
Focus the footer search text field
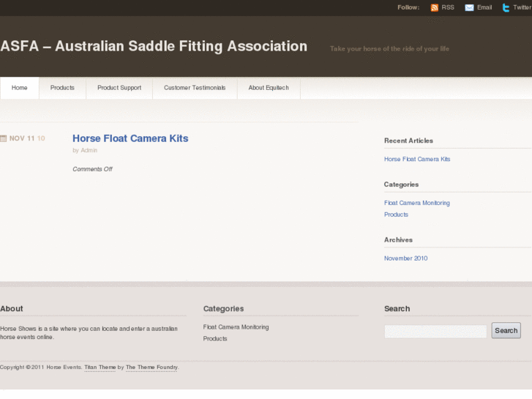(435, 332)
